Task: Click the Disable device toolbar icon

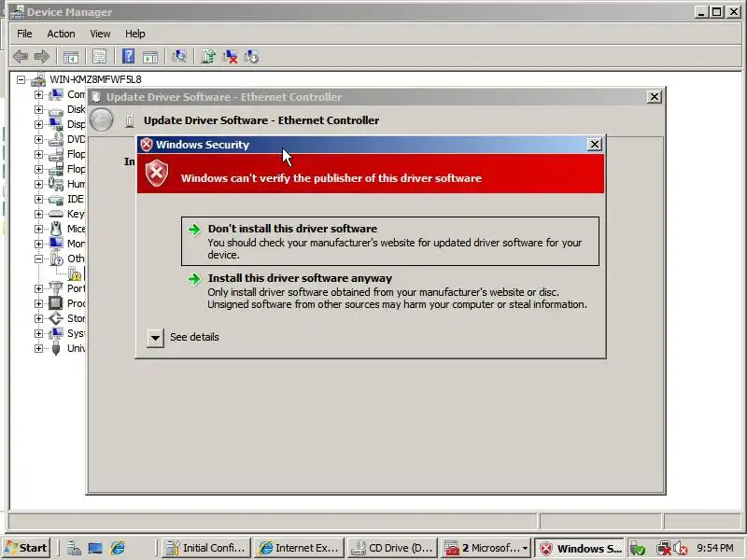Action: pyautogui.click(x=251, y=57)
